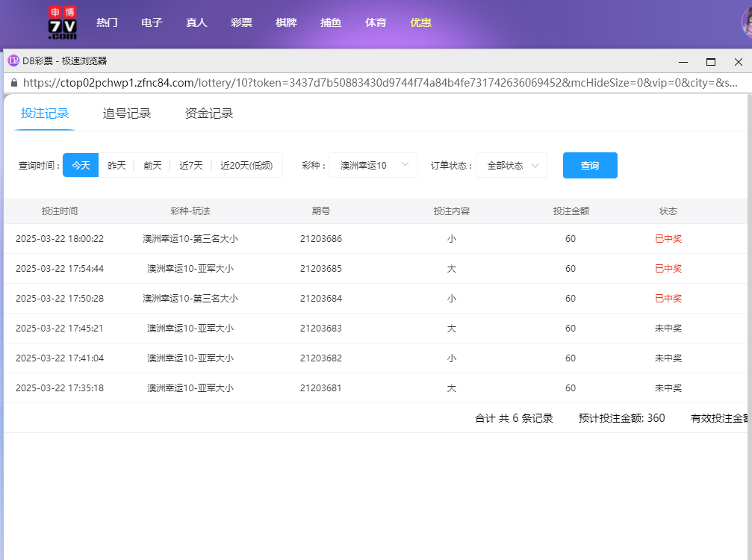752x560 pixels.
Task: Enable the 近7天 filter
Action: [x=190, y=165]
